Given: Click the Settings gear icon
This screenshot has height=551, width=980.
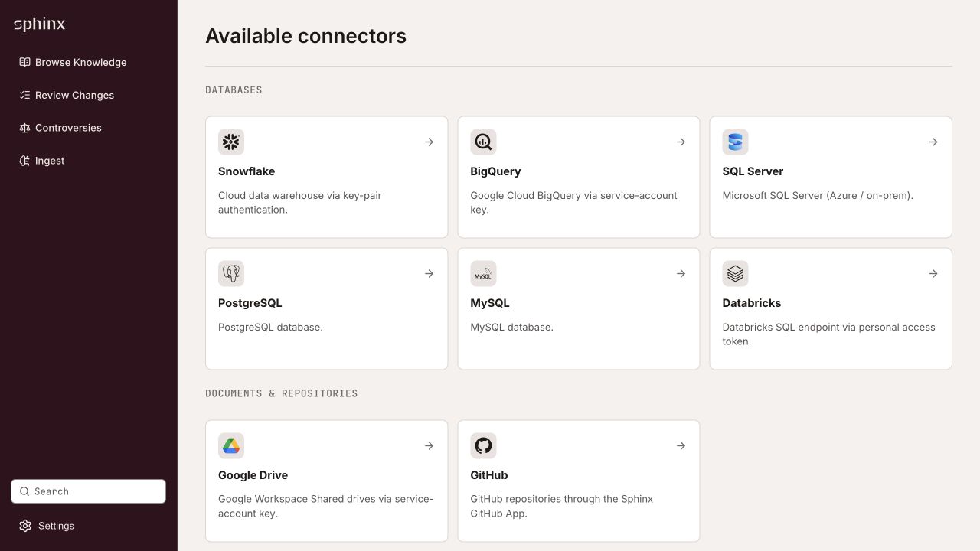Looking at the screenshot, I should pos(25,526).
